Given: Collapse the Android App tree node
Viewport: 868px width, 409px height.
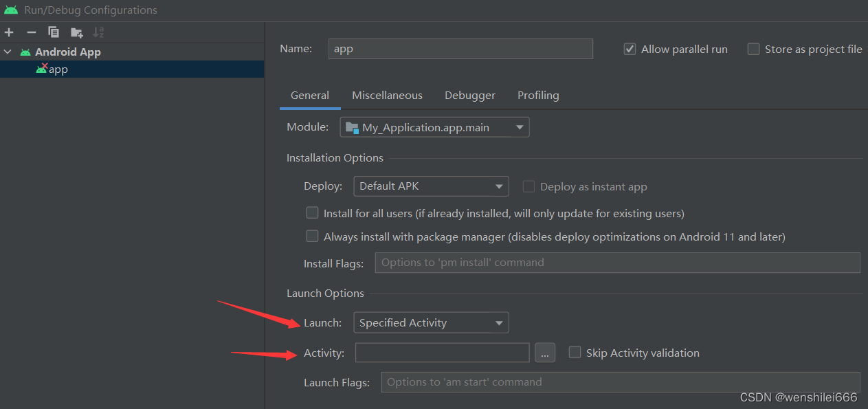Looking at the screenshot, I should point(7,52).
